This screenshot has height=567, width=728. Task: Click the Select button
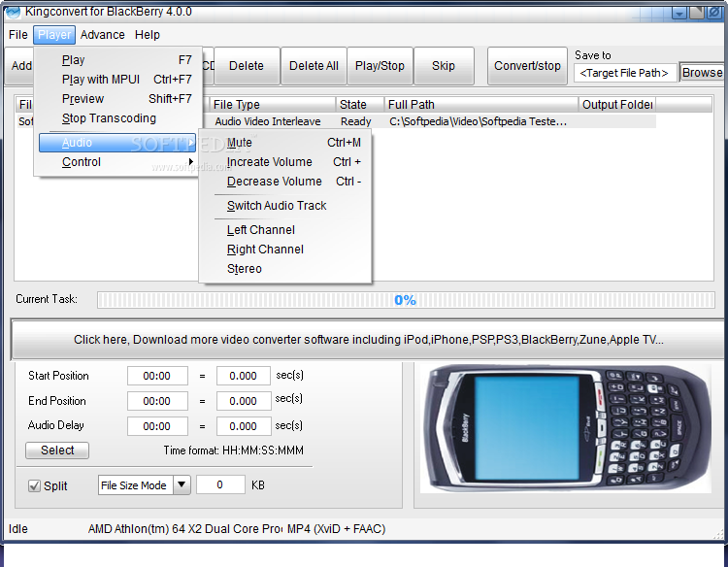click(57, 450)
